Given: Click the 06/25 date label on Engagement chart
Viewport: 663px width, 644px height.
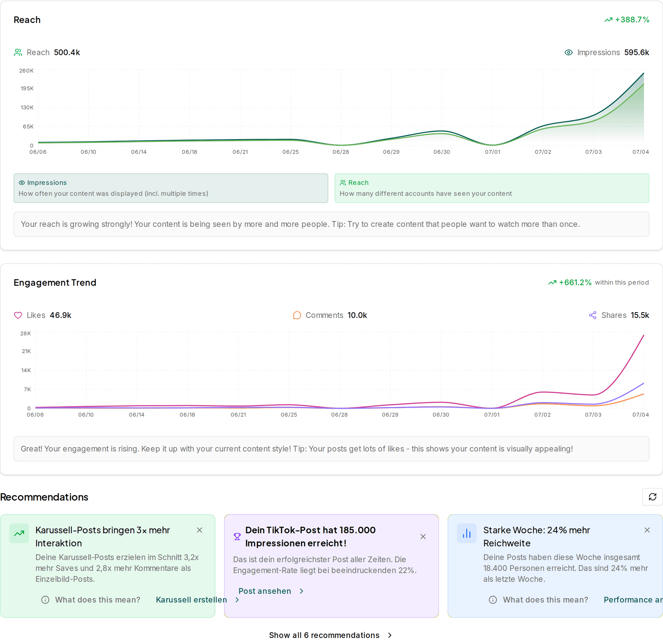Looking at the screenshot, I should tap(289, 415).
